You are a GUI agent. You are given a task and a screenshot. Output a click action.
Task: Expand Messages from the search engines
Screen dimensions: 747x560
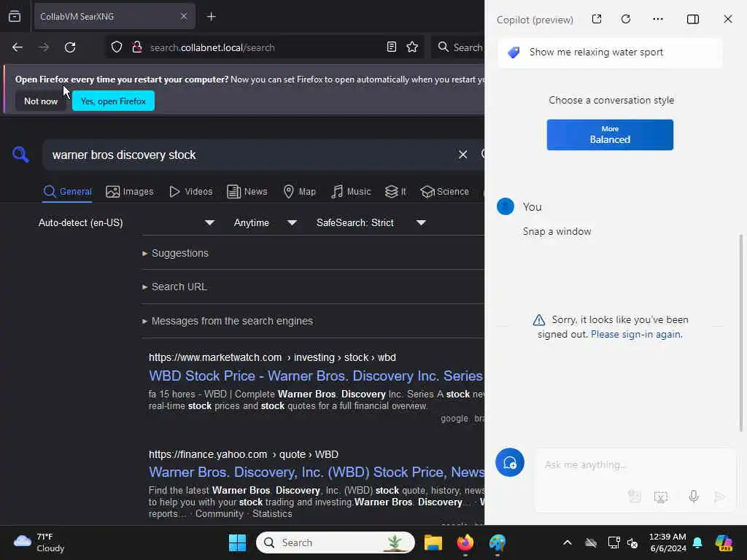tap(228, 321)
